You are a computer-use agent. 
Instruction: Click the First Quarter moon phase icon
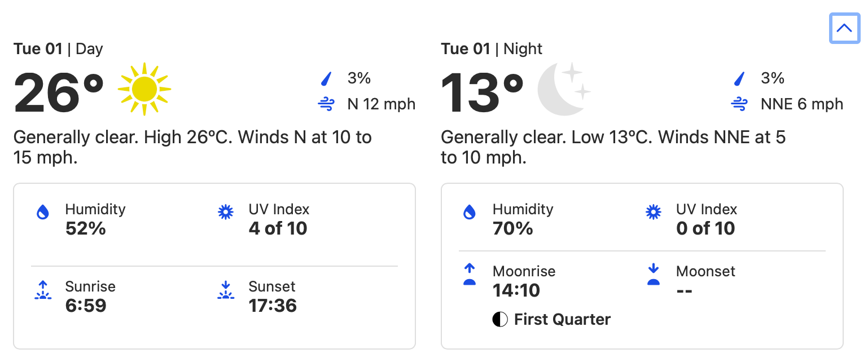coord(499,320)
